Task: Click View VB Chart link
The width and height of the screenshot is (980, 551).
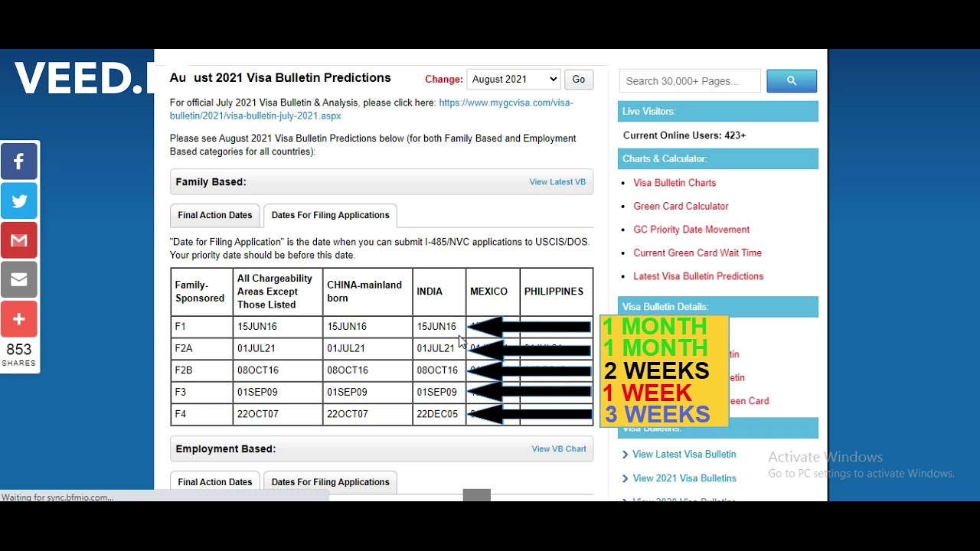Action: [x=559, y=449]
